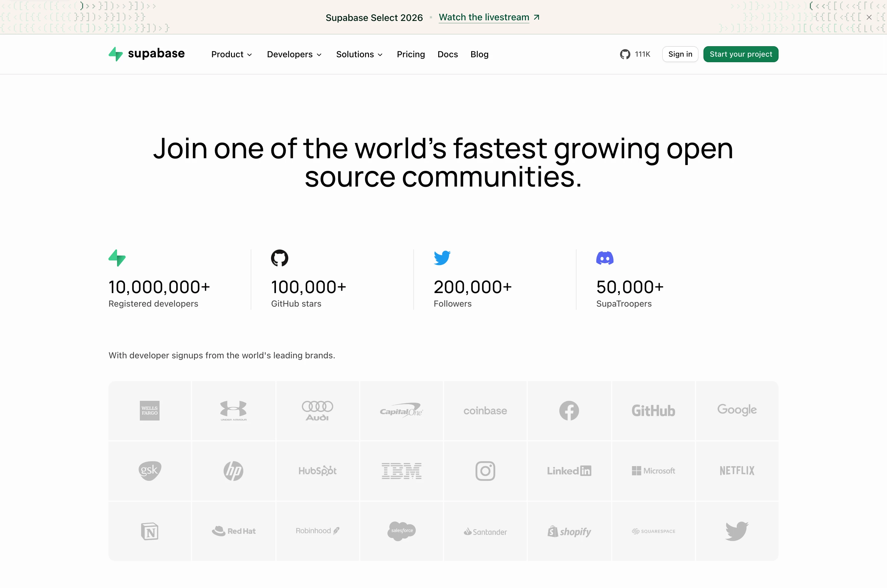The height and width of the screenshot is (588, 887).
Task: Click the Red Hat logo tile
Action: [233, 531]
